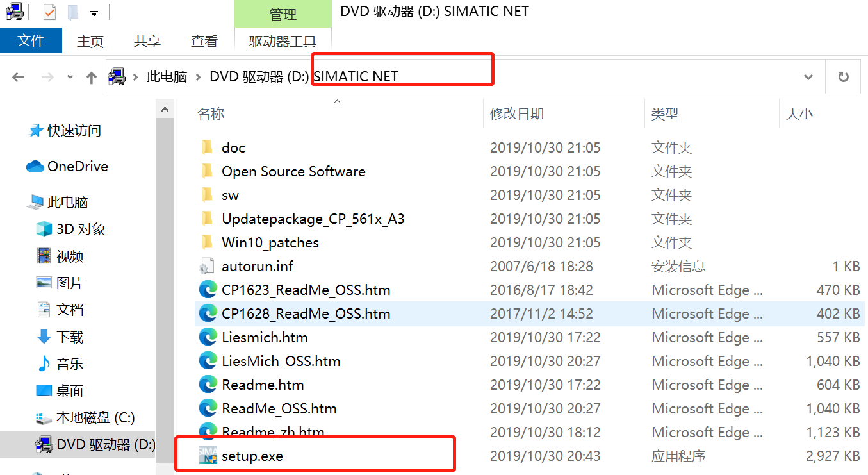Click the Edge icon of Liesmich.htm
The height and width of the screenshot is (475, 868).
pos(208,337)
